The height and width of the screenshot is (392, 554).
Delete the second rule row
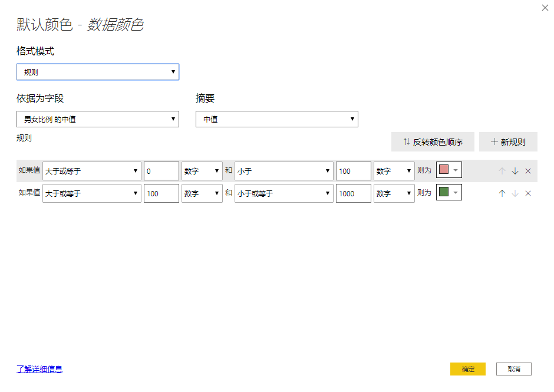coord(528,193)
